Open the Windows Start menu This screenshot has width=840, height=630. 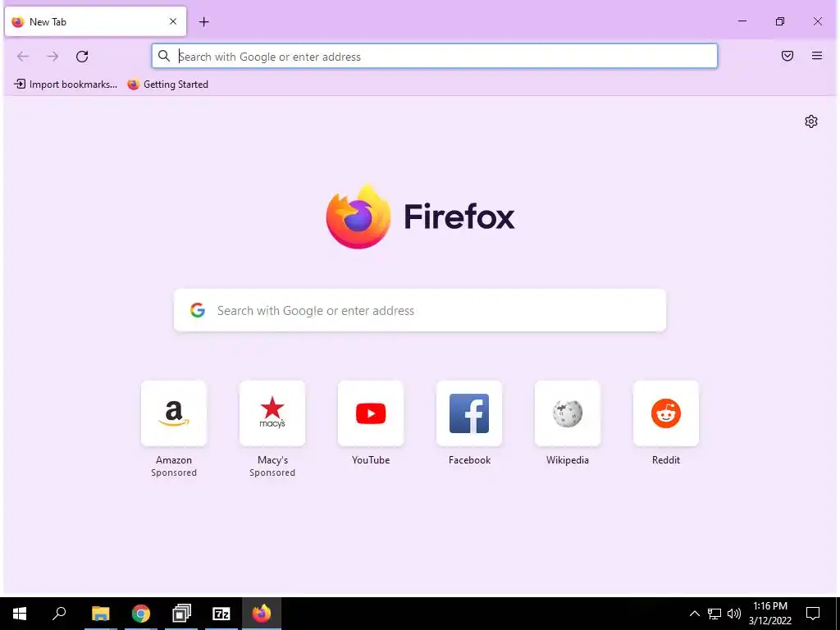[x=20, y=614]
